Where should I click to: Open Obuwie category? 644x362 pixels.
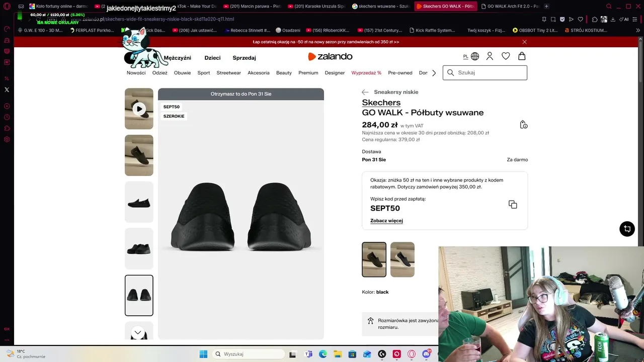pos(182,73)
